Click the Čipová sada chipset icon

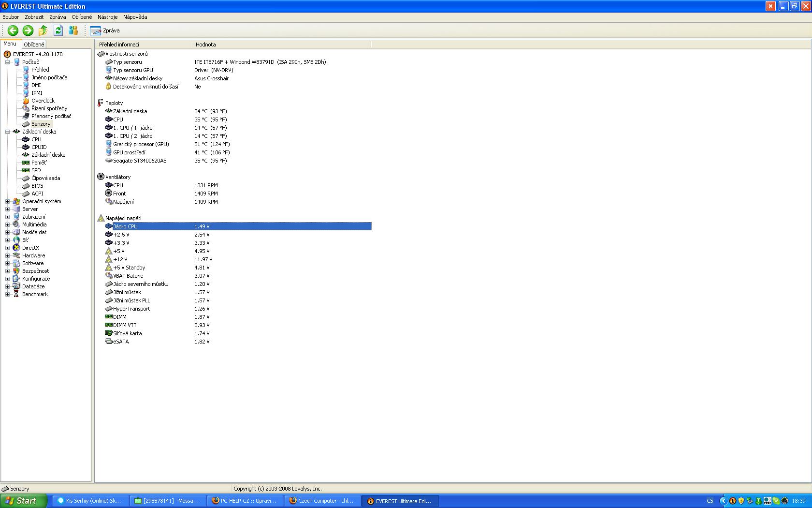tap(26, 178)
